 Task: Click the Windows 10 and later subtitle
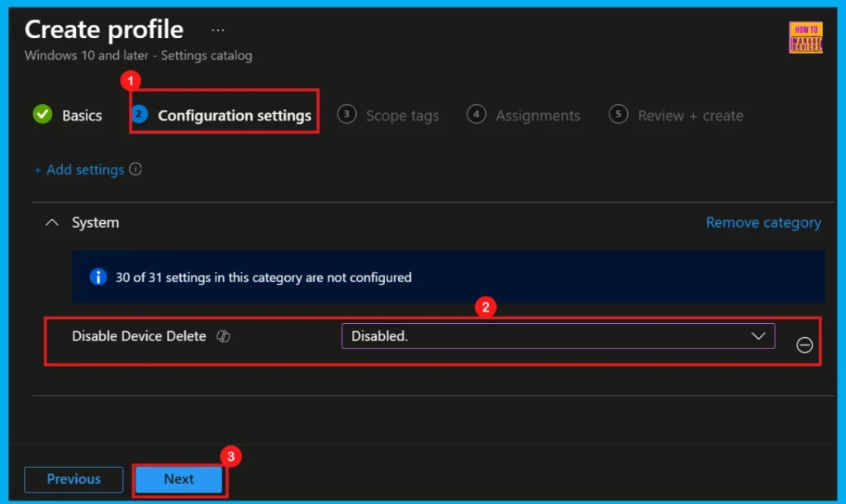point(138,55)
